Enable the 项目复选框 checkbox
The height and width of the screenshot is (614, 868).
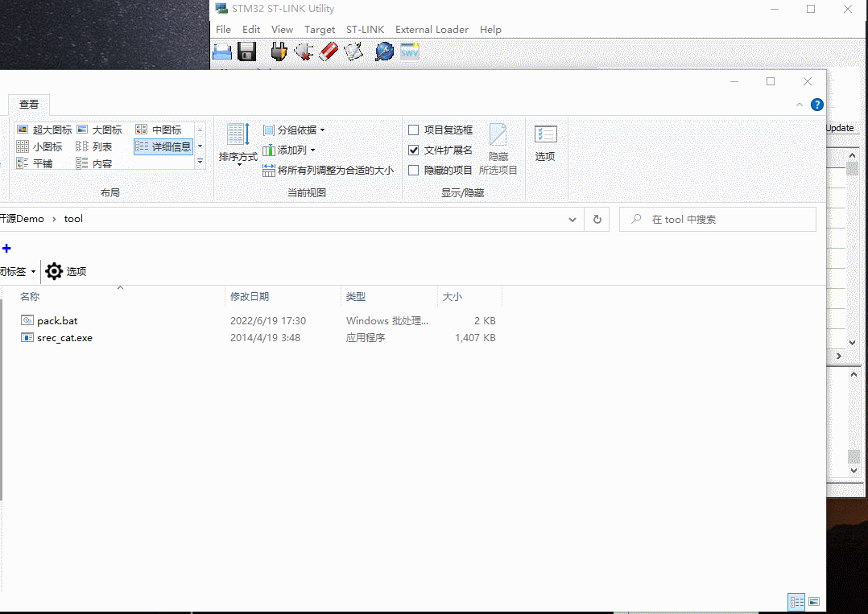pyautogui.click(x=414, y=130)
